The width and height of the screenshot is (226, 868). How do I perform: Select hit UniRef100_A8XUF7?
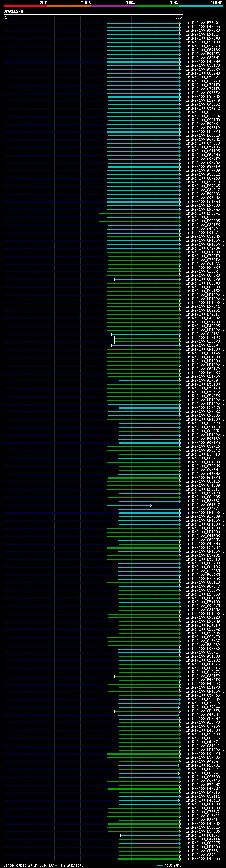203,586
